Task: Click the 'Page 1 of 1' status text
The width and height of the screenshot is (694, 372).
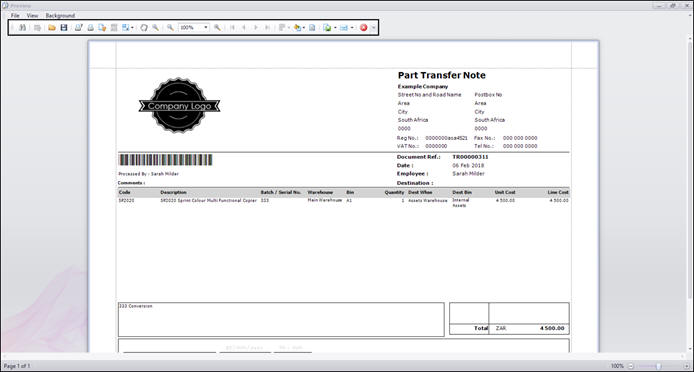Action: click(x=17, y=366)
